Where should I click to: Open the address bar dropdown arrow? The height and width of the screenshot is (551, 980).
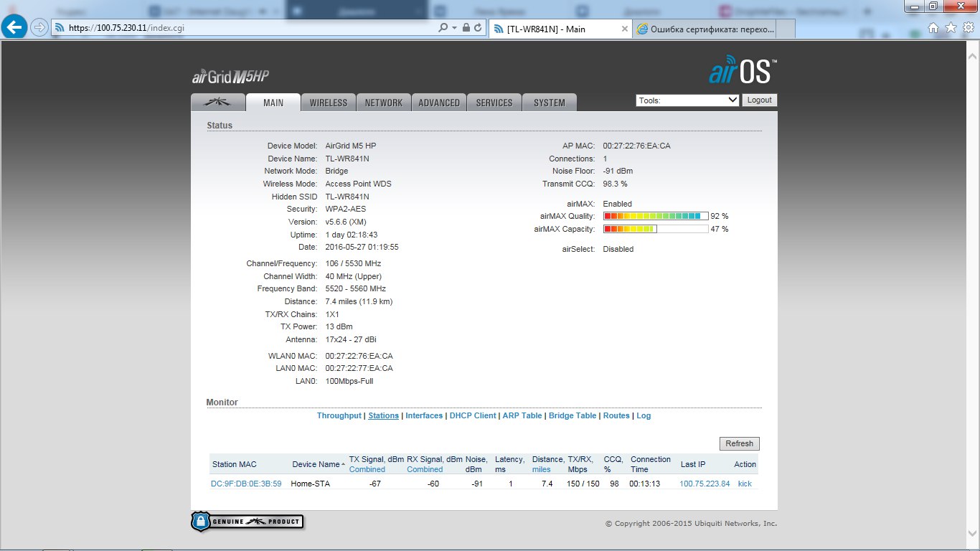tap(455, 27)
